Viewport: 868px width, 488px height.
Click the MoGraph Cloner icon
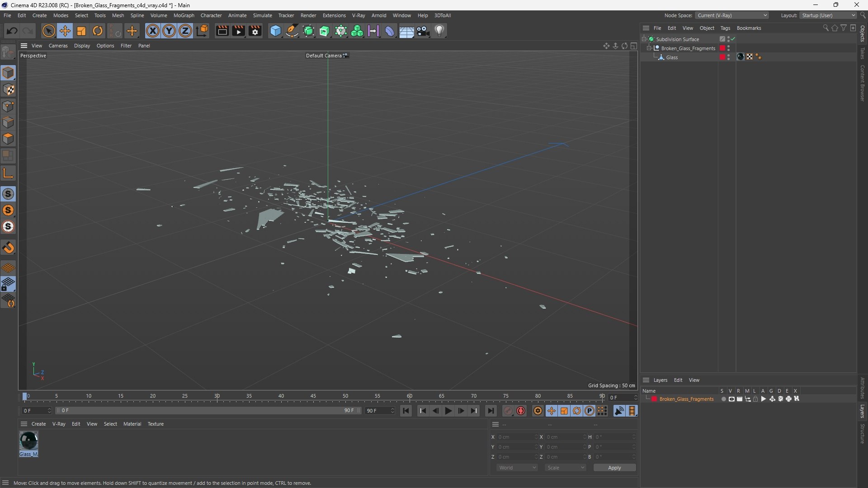click(x=357, y=31)
